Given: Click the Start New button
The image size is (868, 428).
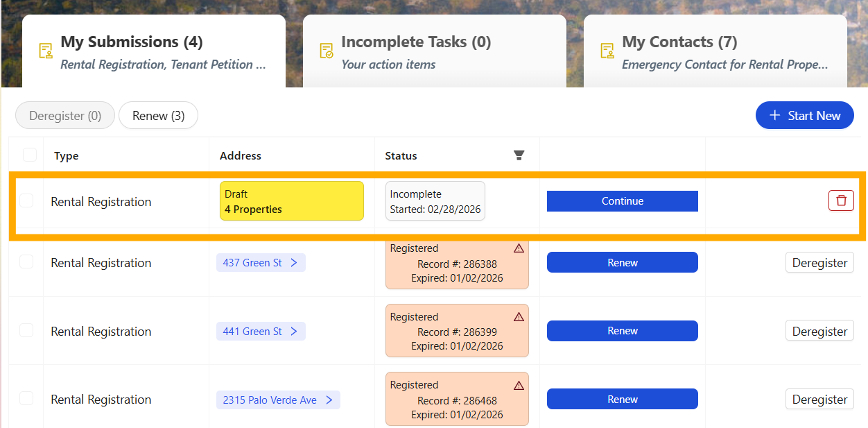Looking at the screenshot, I should coord(805,116).
